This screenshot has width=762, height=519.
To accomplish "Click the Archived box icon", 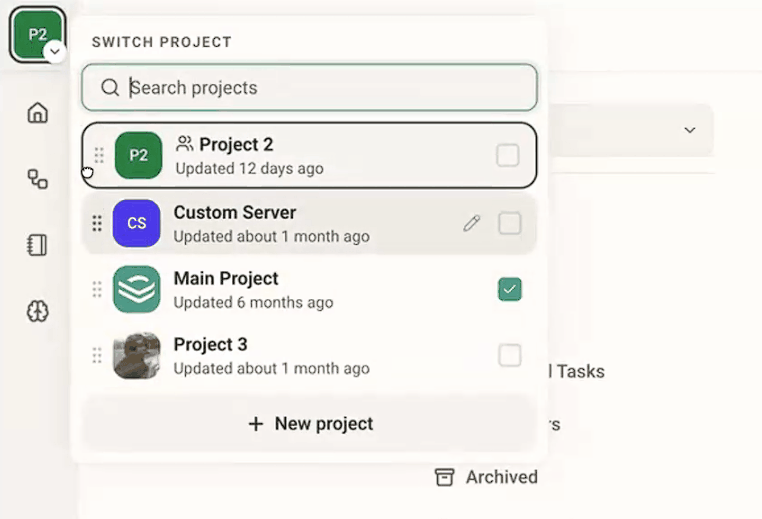I will pos(444,477).
